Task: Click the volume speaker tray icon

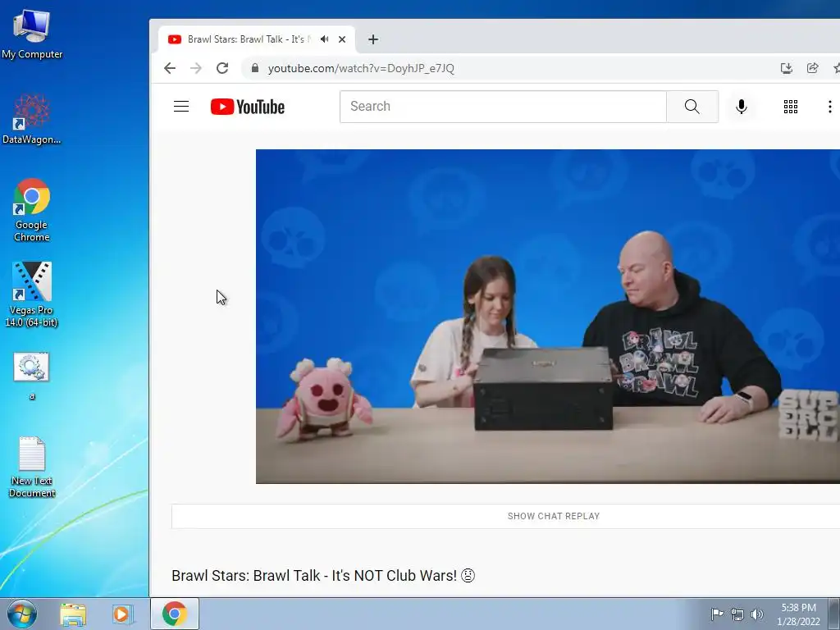Action: (756, 614)
